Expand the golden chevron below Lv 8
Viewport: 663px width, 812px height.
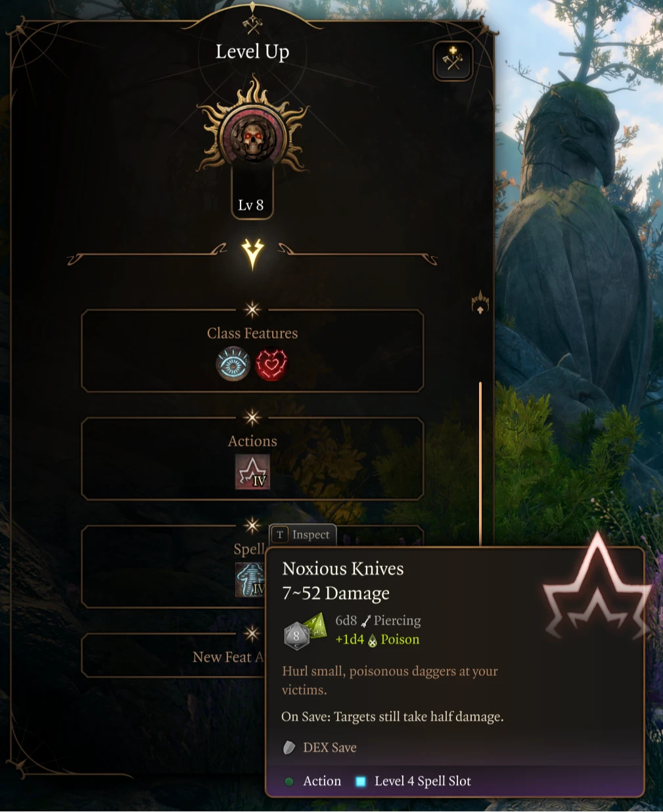pyautogui.click(x=252, y=254)
